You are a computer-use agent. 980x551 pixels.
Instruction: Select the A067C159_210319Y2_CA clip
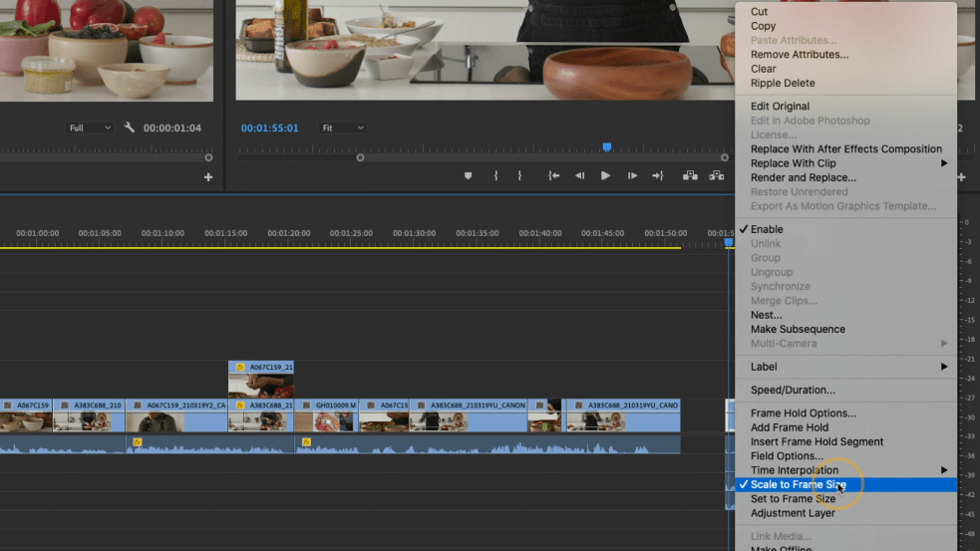pos(176,415)
